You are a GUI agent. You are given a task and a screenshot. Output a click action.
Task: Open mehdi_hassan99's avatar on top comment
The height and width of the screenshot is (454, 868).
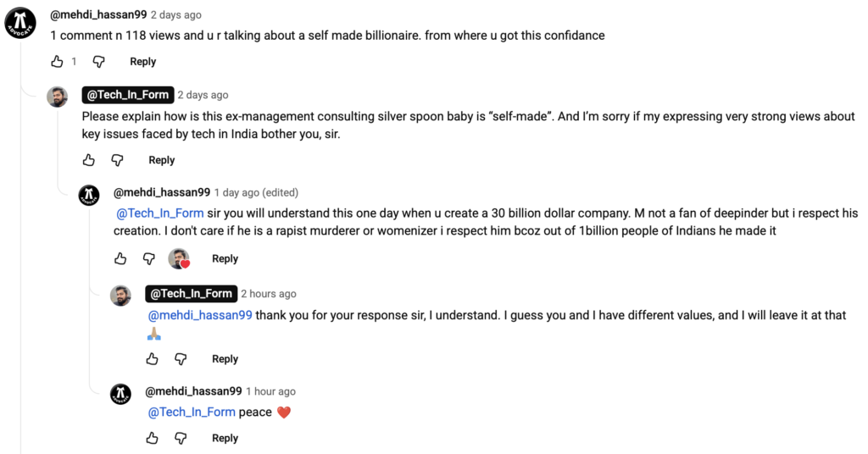coord(20,21)
